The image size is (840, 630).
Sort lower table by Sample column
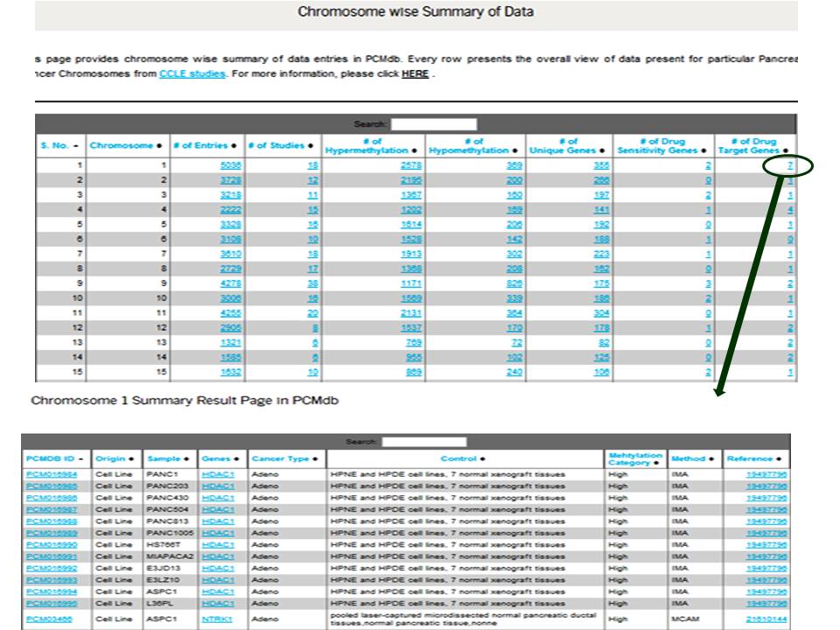[x=169, y=458]
